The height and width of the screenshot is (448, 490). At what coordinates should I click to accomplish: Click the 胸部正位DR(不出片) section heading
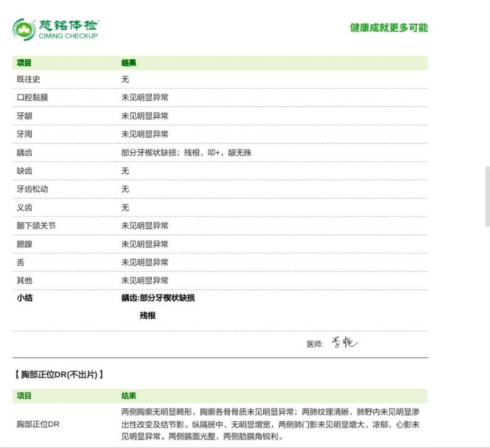click(x=59, y=374)
